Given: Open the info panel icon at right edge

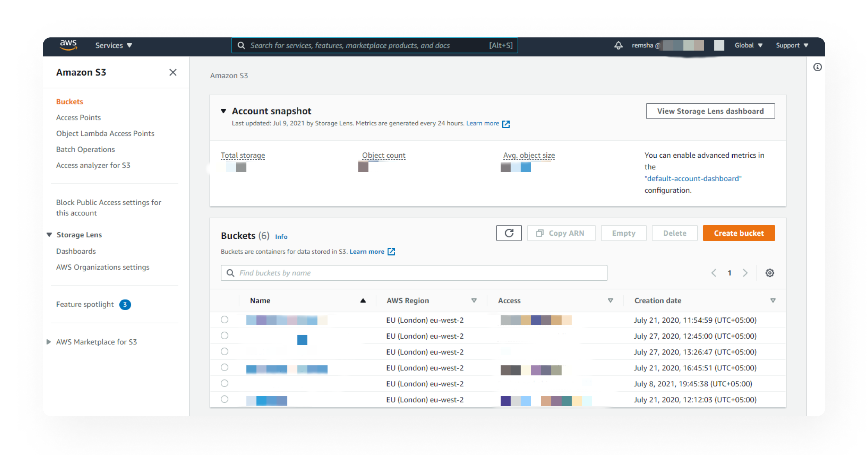Looking at the screenshot, I should 817,67.
